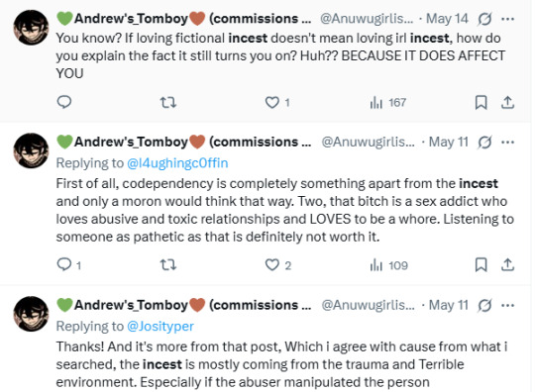Repost the codependency reply tweet
This screenshot has width=535, height=392.
coord(168,264)
